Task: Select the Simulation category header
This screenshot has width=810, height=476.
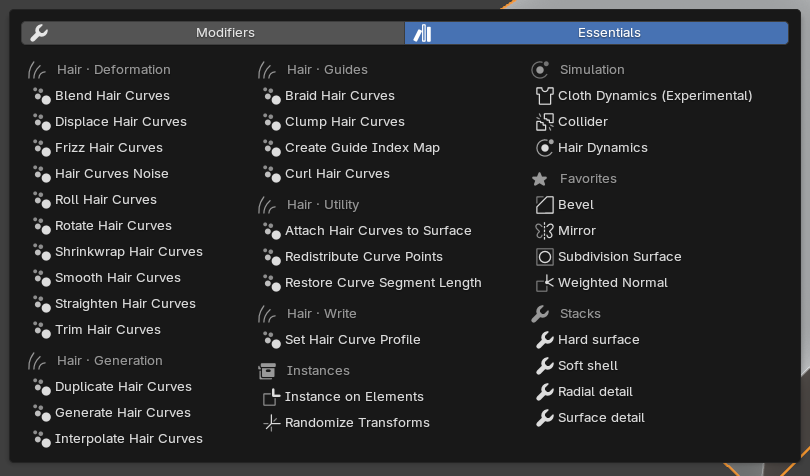Action: tap(592, 70)
